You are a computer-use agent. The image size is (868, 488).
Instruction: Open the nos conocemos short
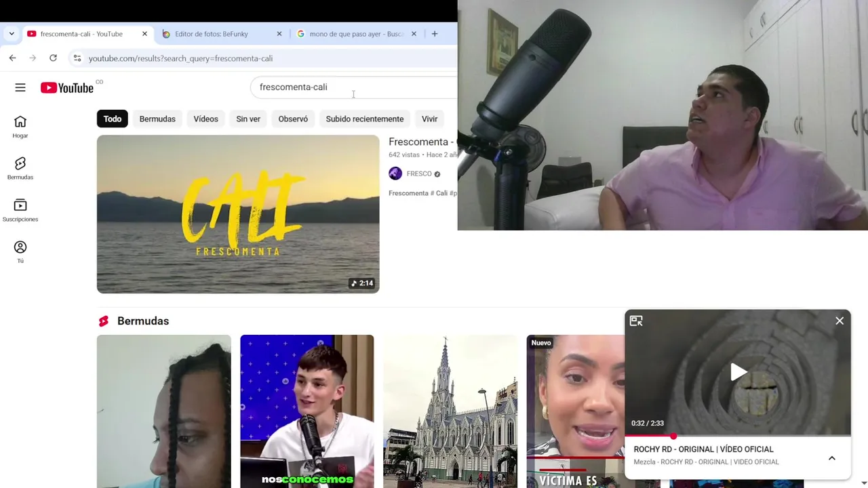tap(307, 411)
